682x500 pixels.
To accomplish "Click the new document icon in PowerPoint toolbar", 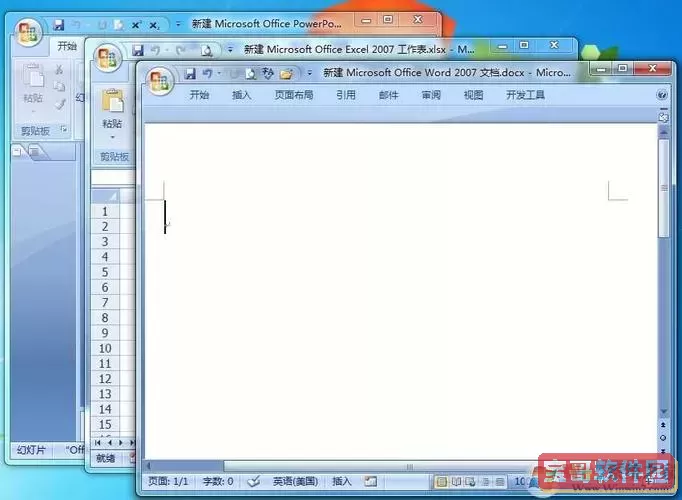I will coord(118,25).
